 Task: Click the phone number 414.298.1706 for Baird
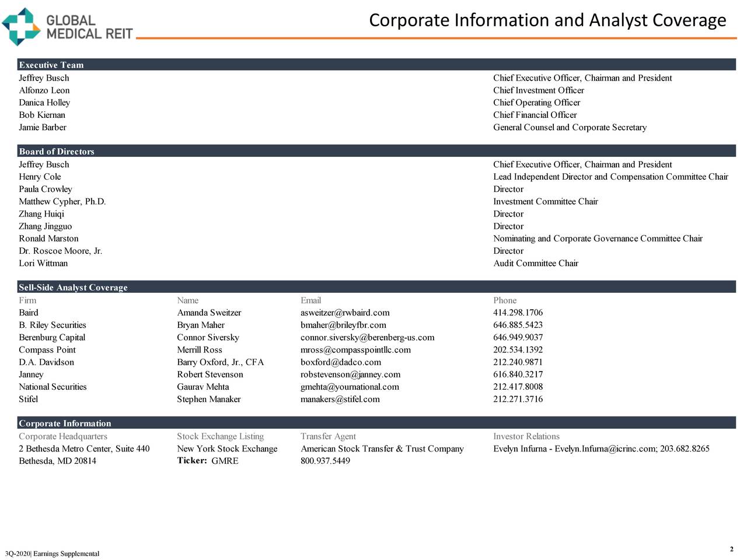517,313
